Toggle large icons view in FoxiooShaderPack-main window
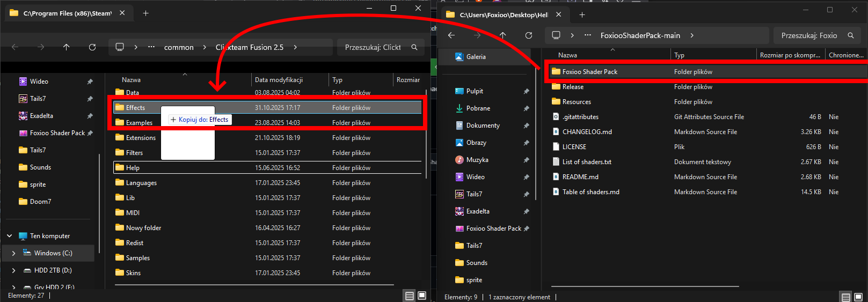 pos(858,297)
